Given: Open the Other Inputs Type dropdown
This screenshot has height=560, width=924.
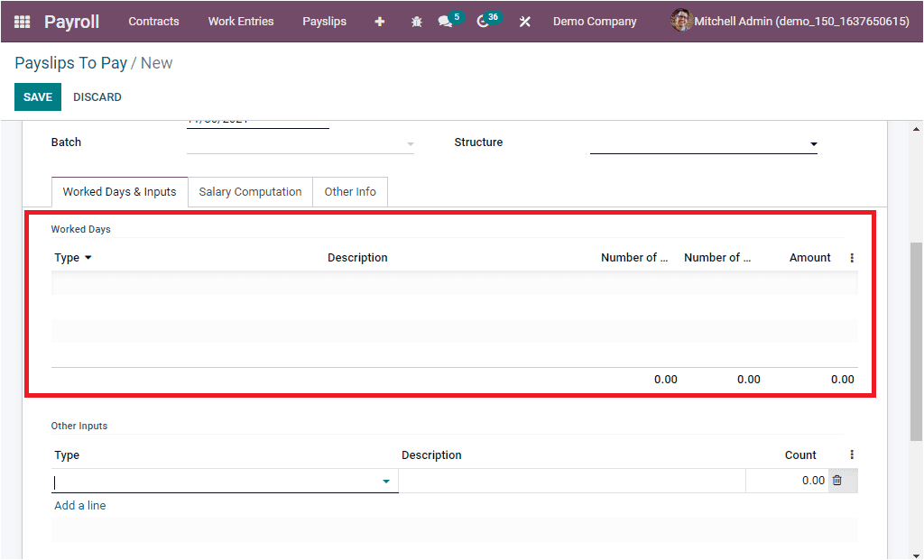Looking at the screenshot, I should click(385, 481).
